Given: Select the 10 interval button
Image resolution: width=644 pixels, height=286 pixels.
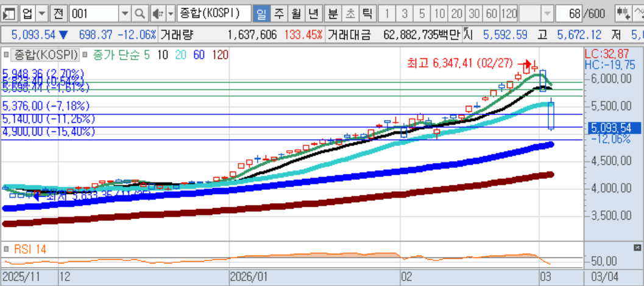Looking at the screenshot, I should [439, 14].
